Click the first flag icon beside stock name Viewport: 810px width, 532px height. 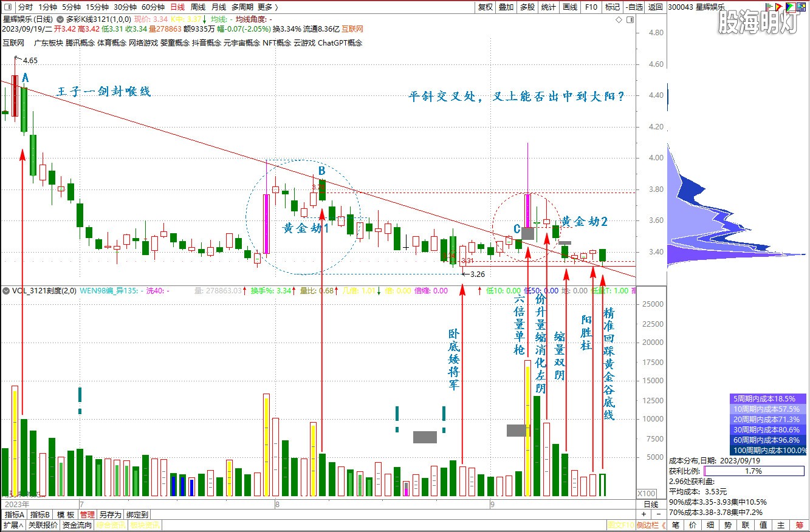tap(770, 7)
